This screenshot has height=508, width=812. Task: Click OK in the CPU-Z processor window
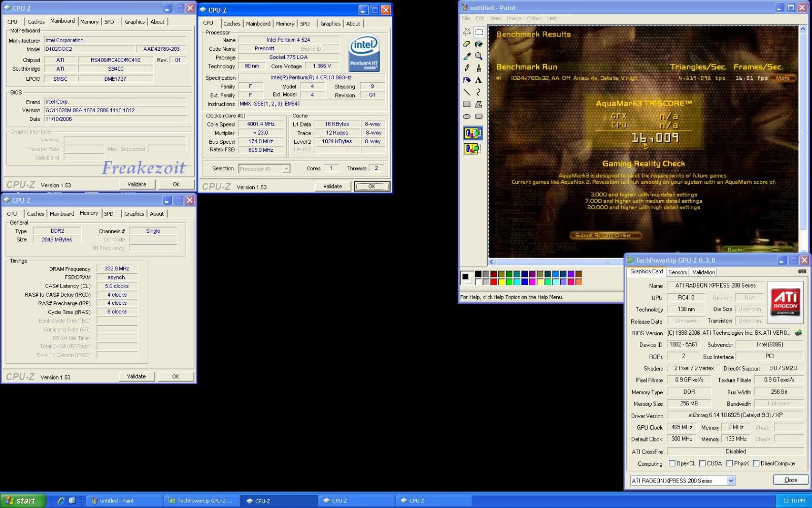pos(372,186)
